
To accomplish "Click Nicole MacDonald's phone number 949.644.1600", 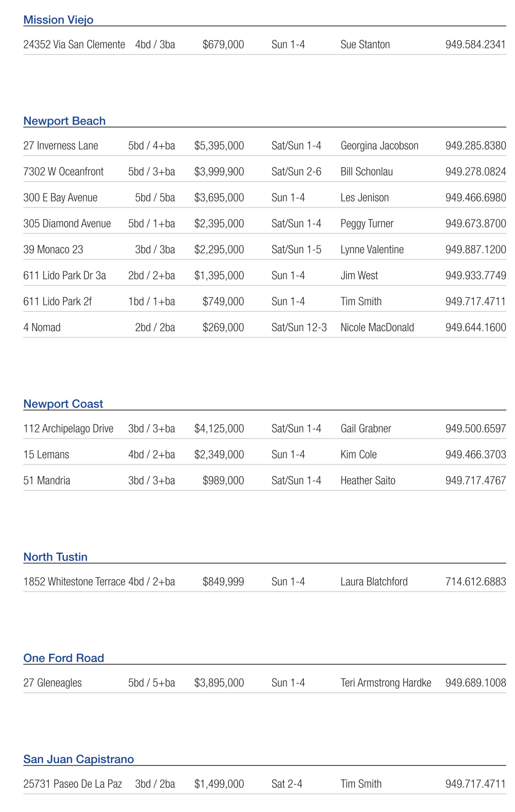I will coord(475,327).
